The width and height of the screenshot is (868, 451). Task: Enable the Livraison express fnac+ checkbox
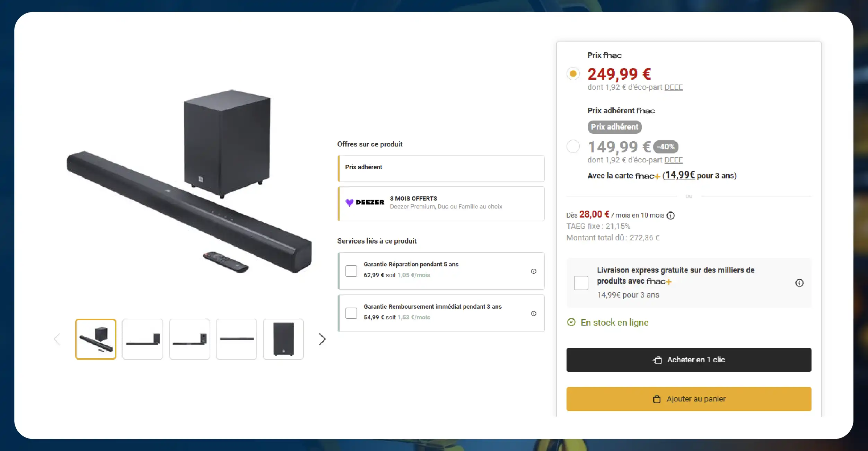pos(581,283)
